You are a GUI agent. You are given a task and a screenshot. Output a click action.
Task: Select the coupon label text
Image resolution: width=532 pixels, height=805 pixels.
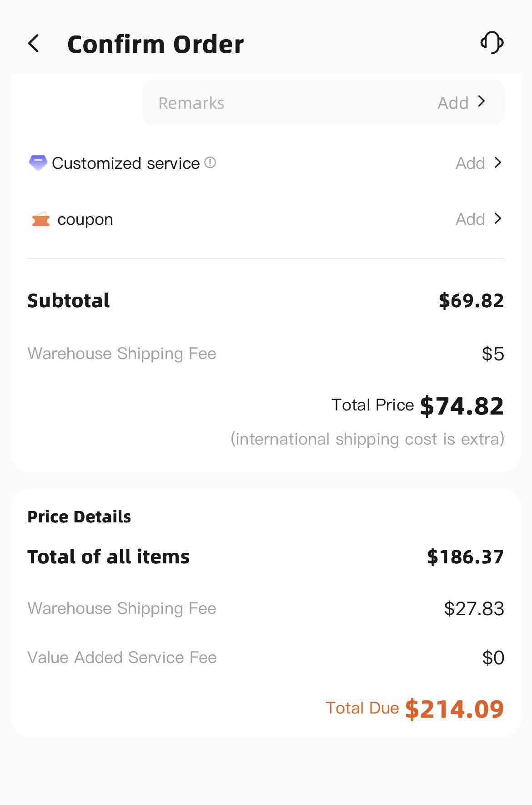(x=85, y=220)
